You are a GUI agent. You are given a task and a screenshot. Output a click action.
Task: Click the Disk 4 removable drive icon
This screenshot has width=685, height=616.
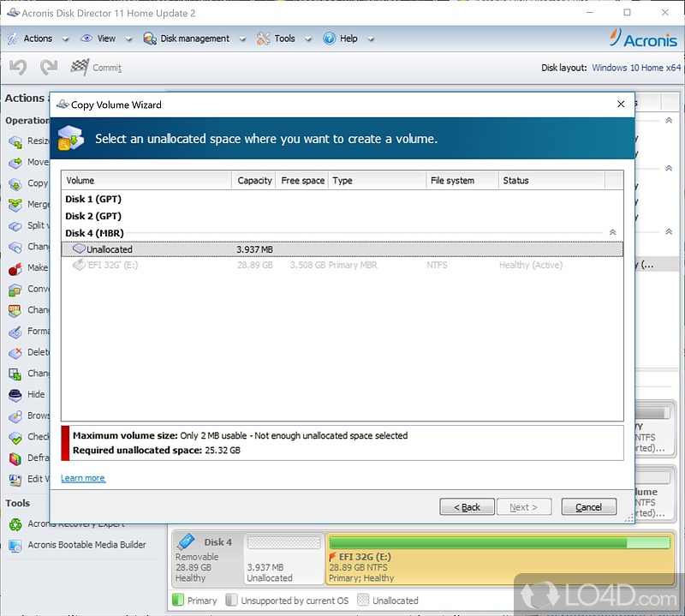pos(186,541)
